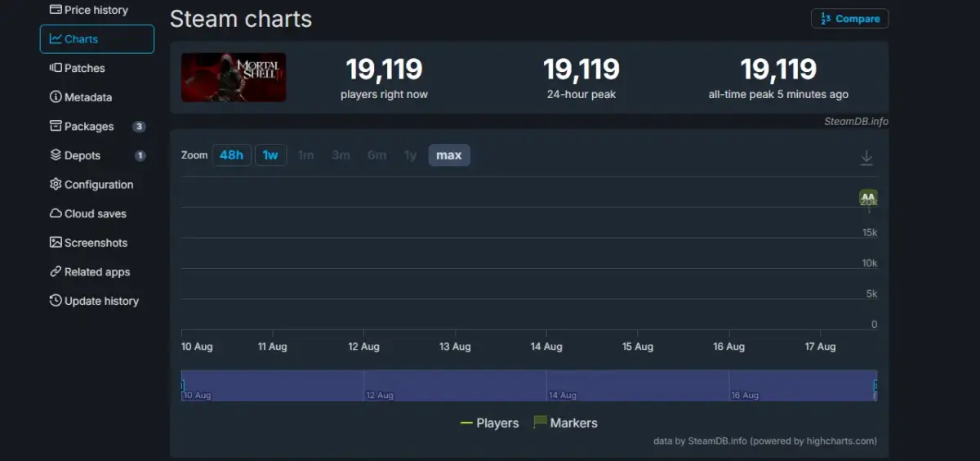
Task: Toggle the Markers legend series
Action: point(565,423)
